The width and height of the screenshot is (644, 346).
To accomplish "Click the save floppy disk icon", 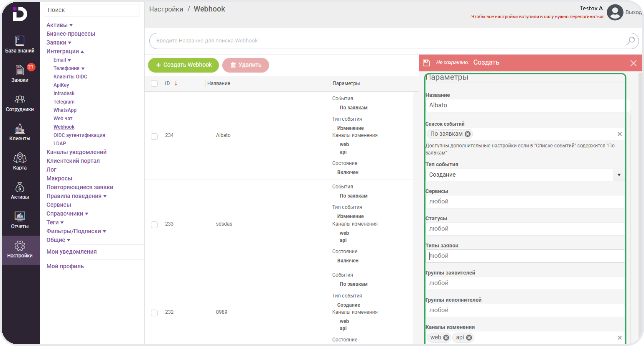I will coord(426,63).
